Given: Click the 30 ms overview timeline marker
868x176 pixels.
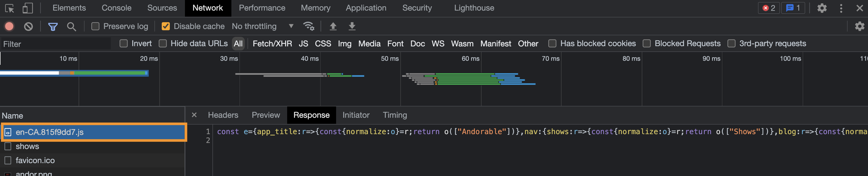Looking at the screenshot, I should pyautogui.click(x=229, y=58).
